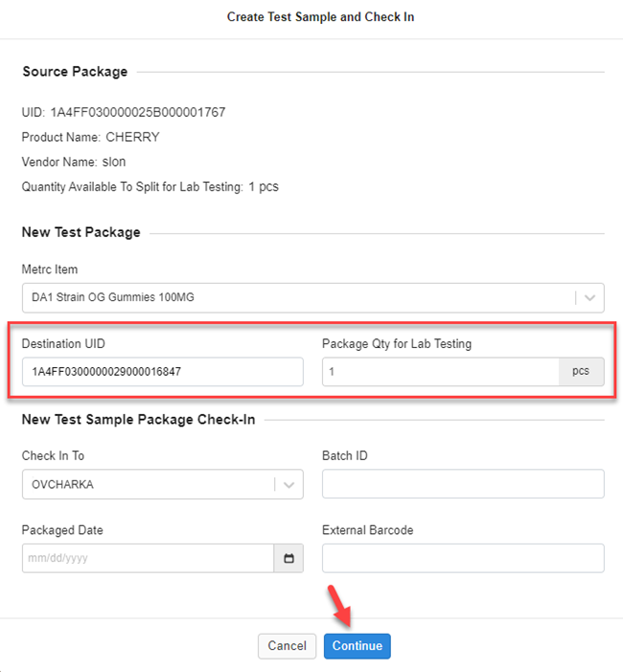Expand the Check In To dropdown arrow
The image size is (623, 672).
[x=288, y=484]
